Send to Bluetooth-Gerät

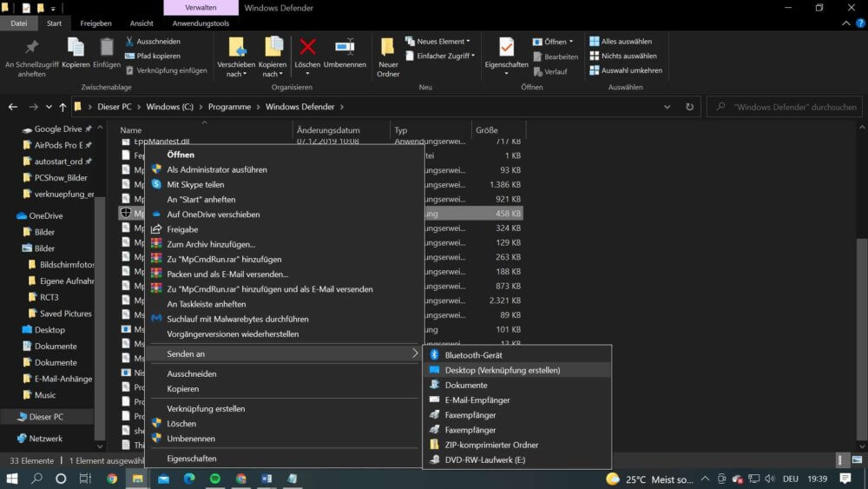coord(517,355)
